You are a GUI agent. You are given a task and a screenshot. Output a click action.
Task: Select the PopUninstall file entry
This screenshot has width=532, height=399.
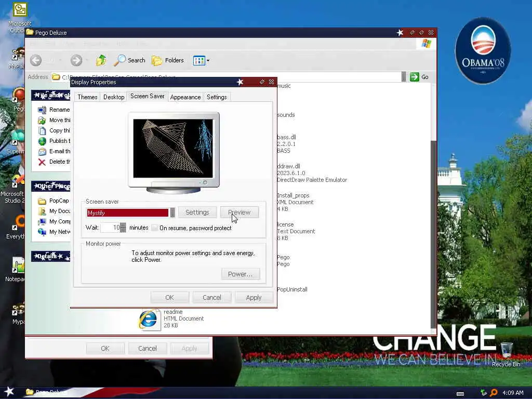(x=292, y=289)
